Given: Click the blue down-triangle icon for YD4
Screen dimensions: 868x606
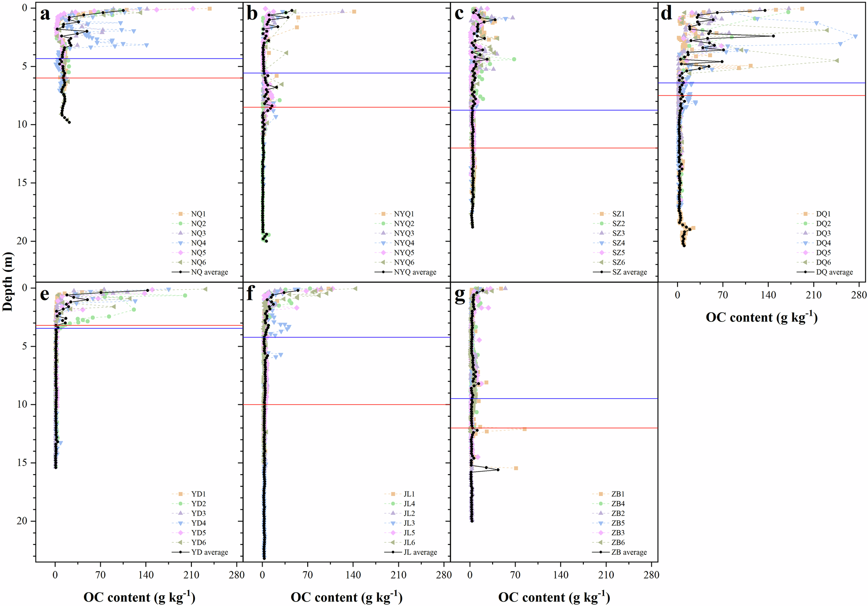Looking at the screenshot, I should [180, 524].
